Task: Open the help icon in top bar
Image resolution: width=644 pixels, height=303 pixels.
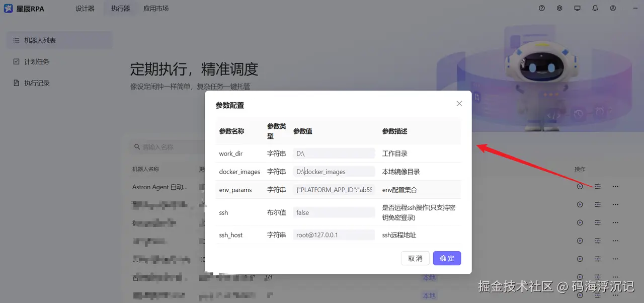Action: [x=542, y=9]
